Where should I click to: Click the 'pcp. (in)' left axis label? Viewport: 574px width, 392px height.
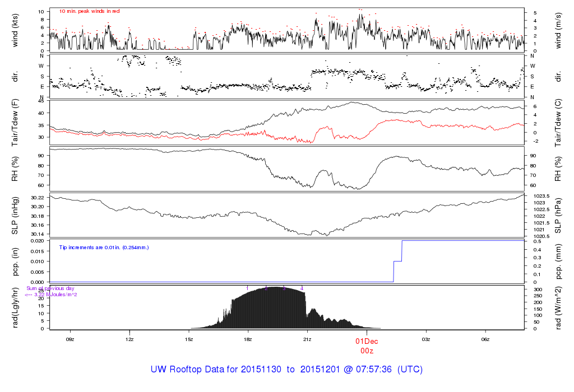coord(15,262)
